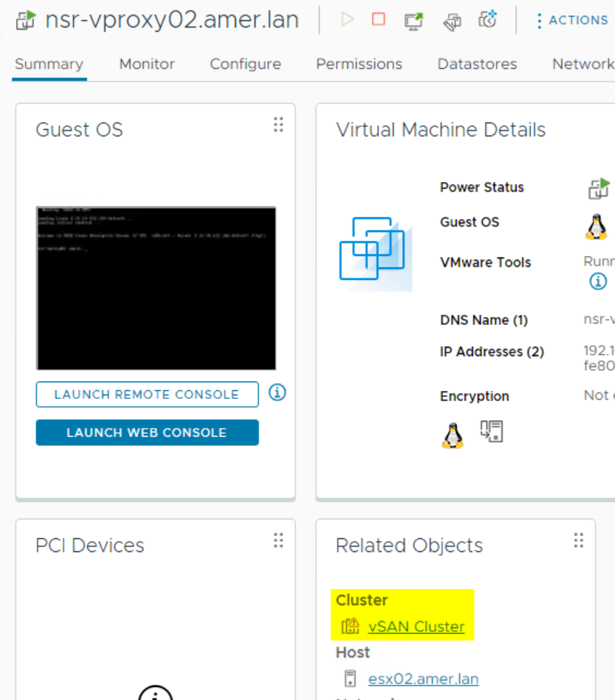Click the Virtual Machine Details heading
Image resolution: width=615 pixels, height=700 pixels.
pyautogui.click(x=441, y=130)
